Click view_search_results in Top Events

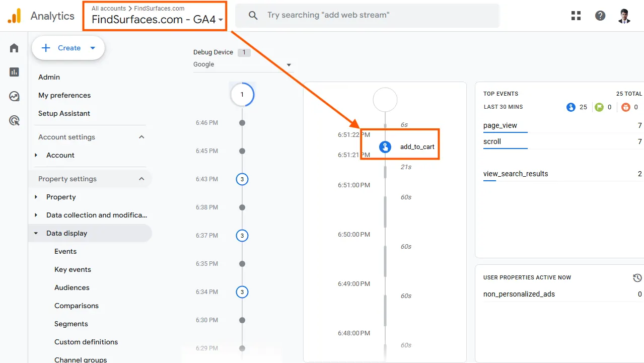coord(516,174)
